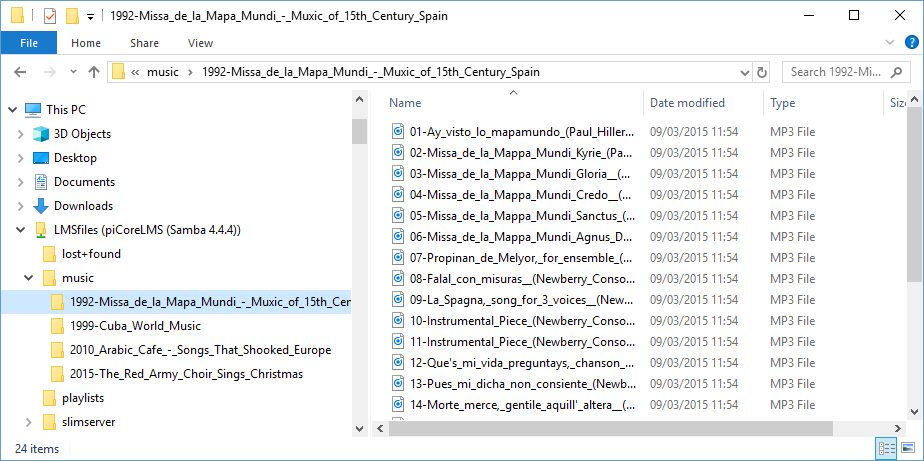The height and width of the screenshot is (461, 924).
Task: Select Documents in navigation pane
Action: (x=84, y=182)
